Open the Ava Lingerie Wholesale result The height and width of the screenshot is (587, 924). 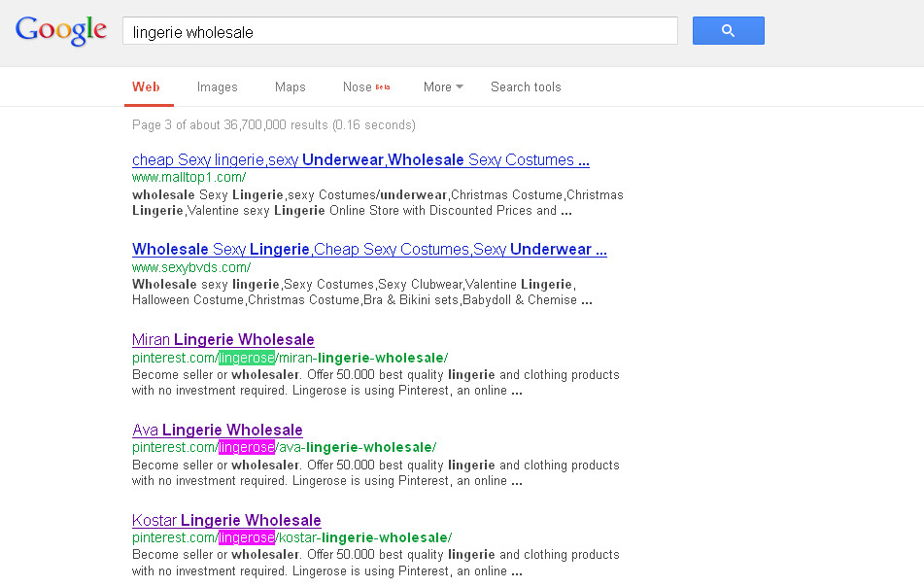(x=218, y=430)
